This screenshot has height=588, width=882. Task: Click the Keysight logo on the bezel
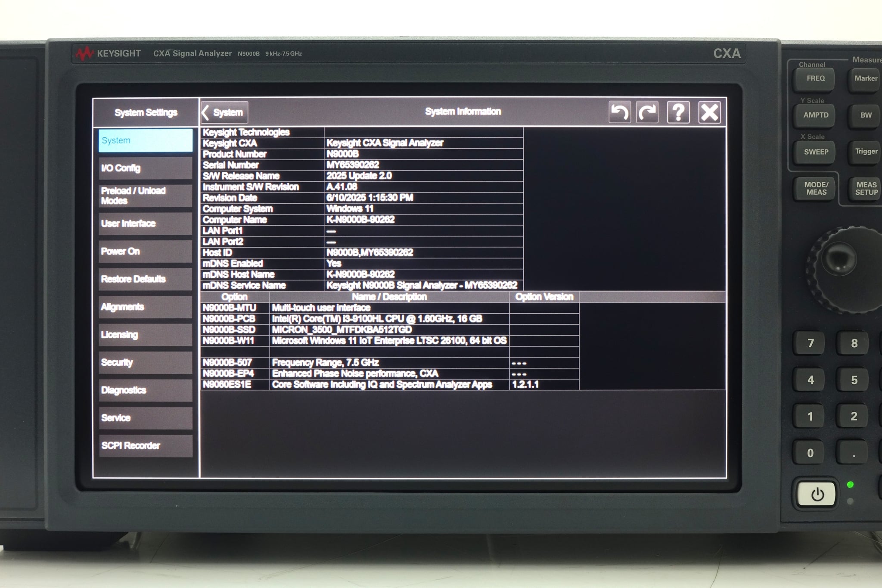click(x=108, y=53)
